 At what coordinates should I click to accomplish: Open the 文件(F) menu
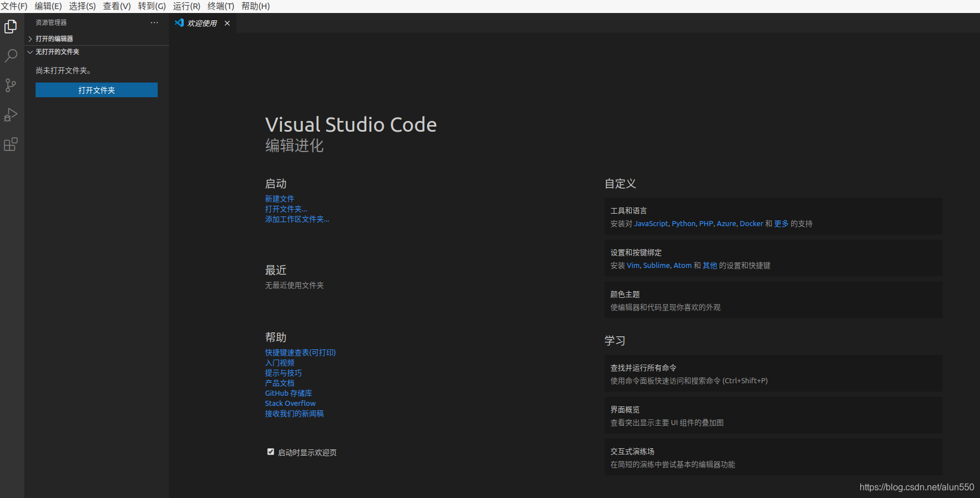coord(15,6)
